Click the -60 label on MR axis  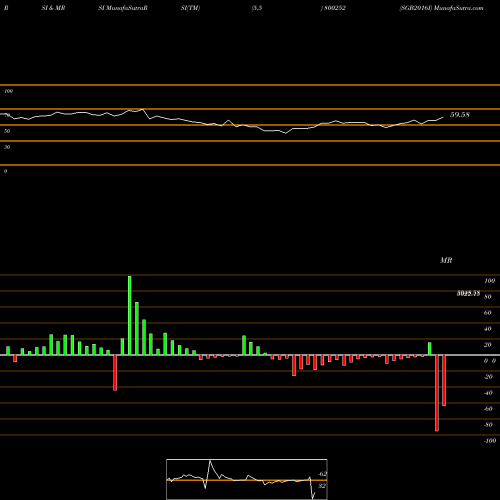[x=488, y=409]
